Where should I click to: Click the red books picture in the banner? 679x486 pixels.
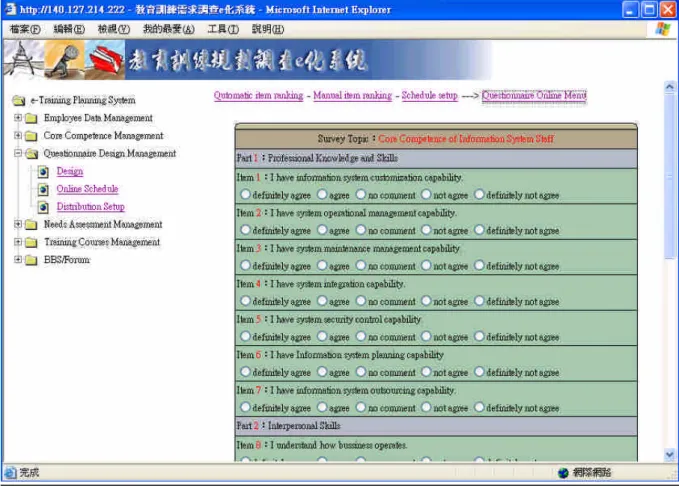(x=105, y=60)
